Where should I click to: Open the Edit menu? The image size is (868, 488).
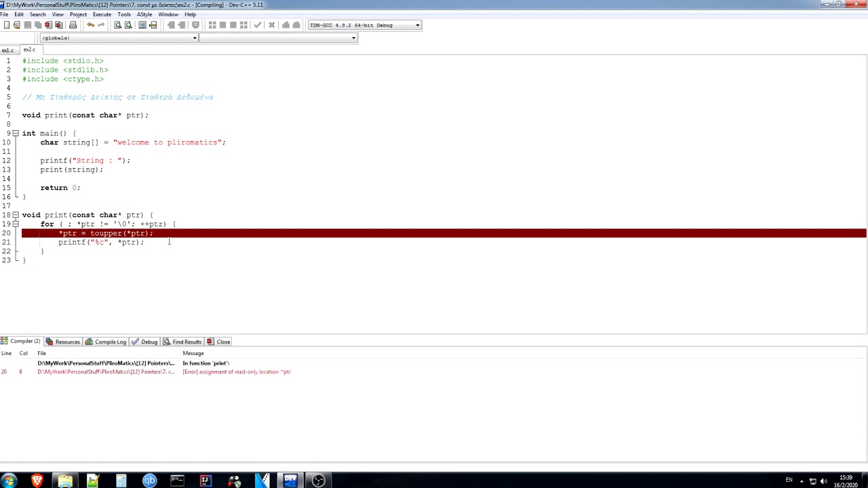(x=19, y=14)
